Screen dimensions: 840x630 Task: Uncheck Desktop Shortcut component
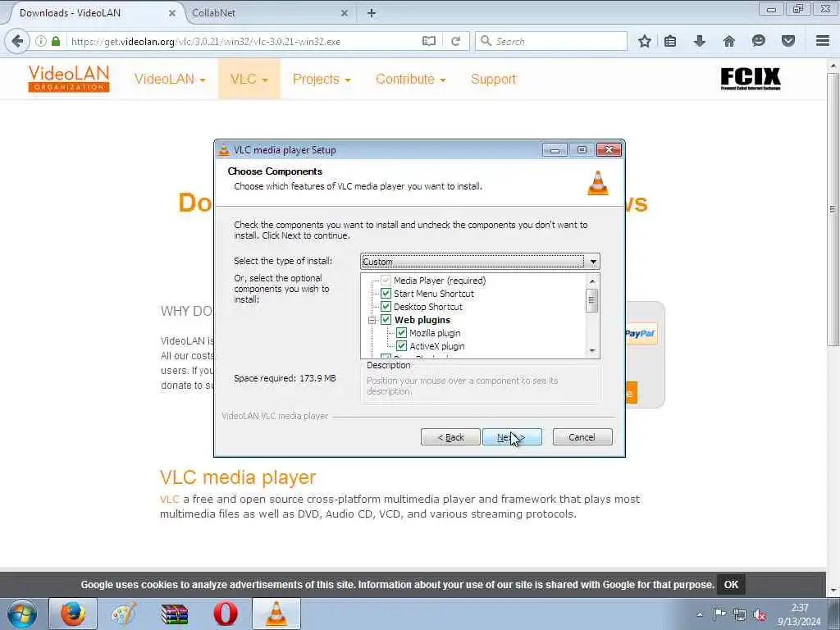pyautogui.click(x=386, y=307)
